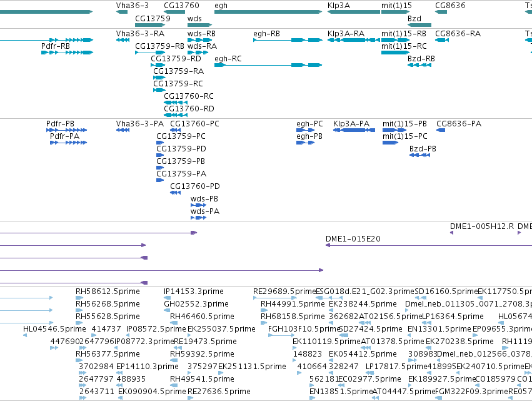The height and width of the screenshot is (401, 532).
Task: Select the CG13759-PD protein label
Action: pos(181,149)
